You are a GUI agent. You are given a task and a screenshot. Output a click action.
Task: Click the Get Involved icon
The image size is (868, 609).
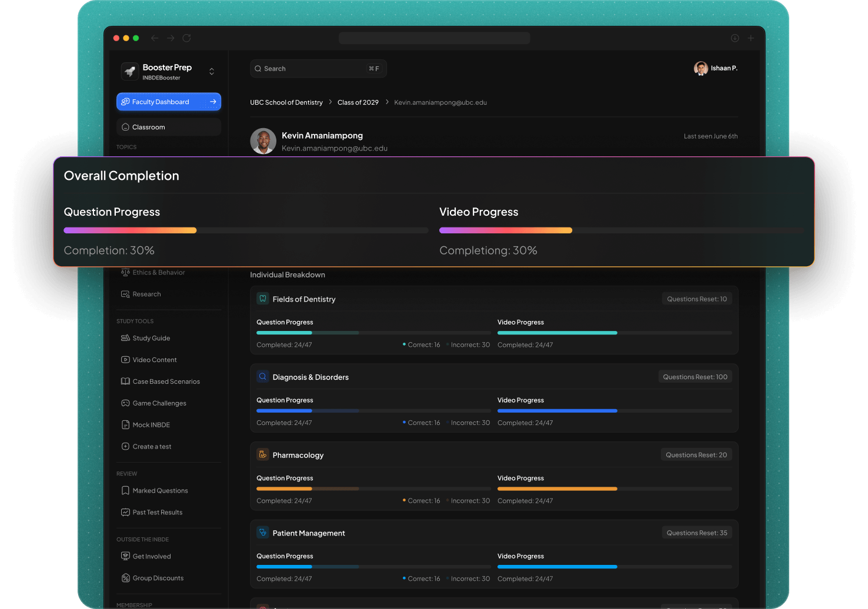pyautogui.click(x=125, y=556)
